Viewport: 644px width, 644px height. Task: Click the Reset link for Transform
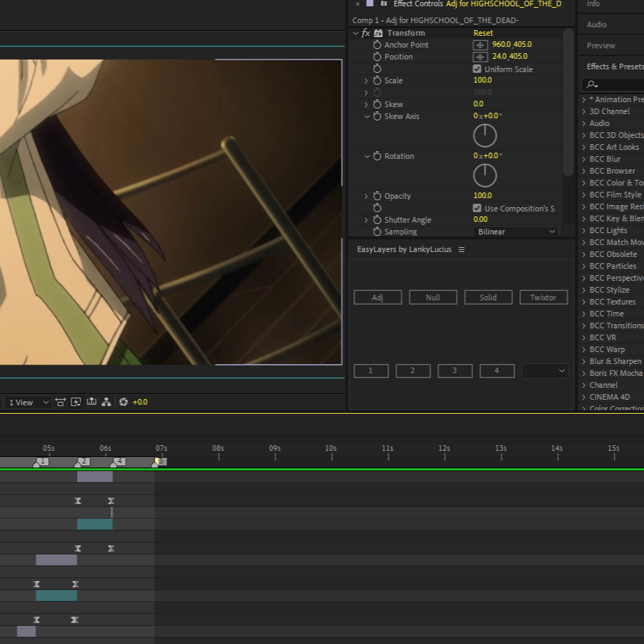[x=483, y=33]
